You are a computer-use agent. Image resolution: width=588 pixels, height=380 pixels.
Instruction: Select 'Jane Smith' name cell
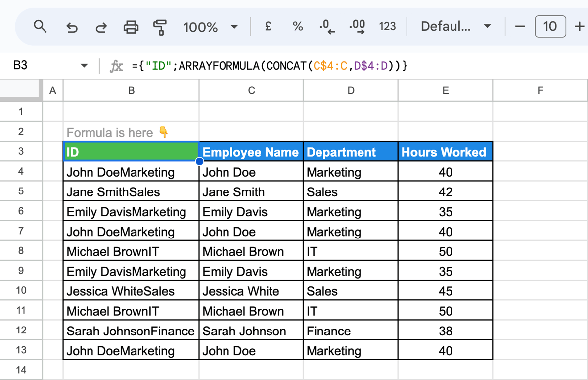tap(251, 191)
